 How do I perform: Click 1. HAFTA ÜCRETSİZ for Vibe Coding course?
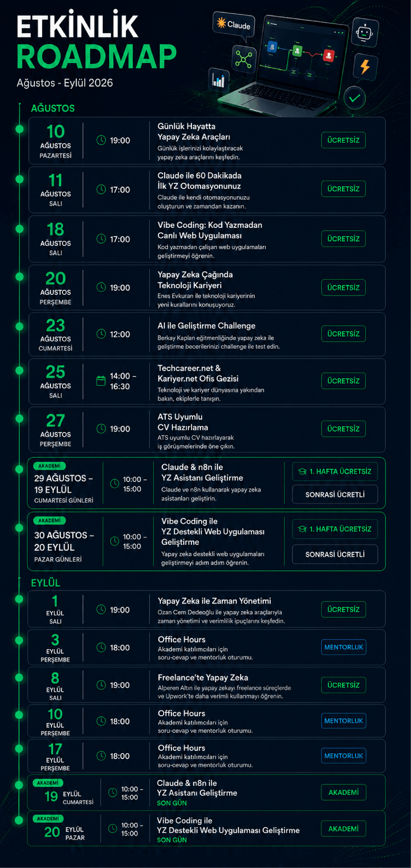pos(335,529)
